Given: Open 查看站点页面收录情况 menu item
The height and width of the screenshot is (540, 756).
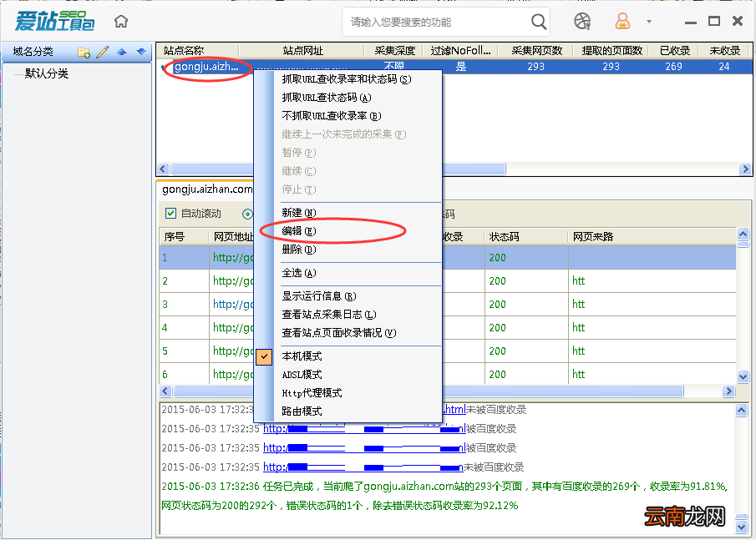Looking at the screenshot, I should tap(339, 332).
